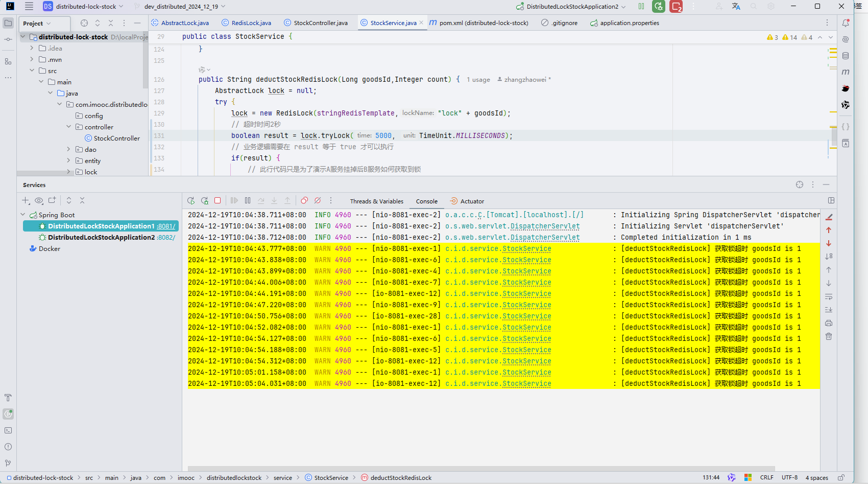Toggle the eye view options icon in Services
The height and width of the screenshot is (484, 868).
point(39,200)
